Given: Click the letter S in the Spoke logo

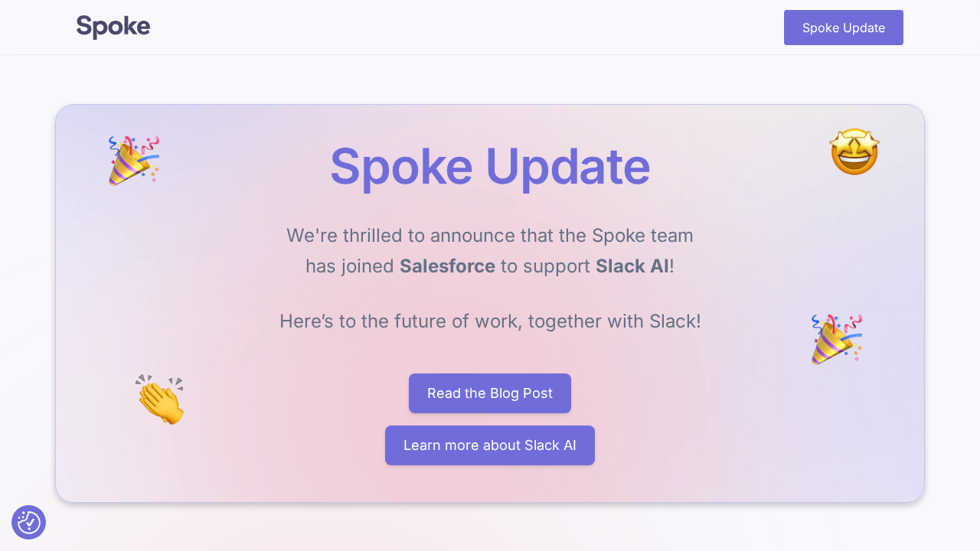Looking at the screenshot, I should [84, 25].
